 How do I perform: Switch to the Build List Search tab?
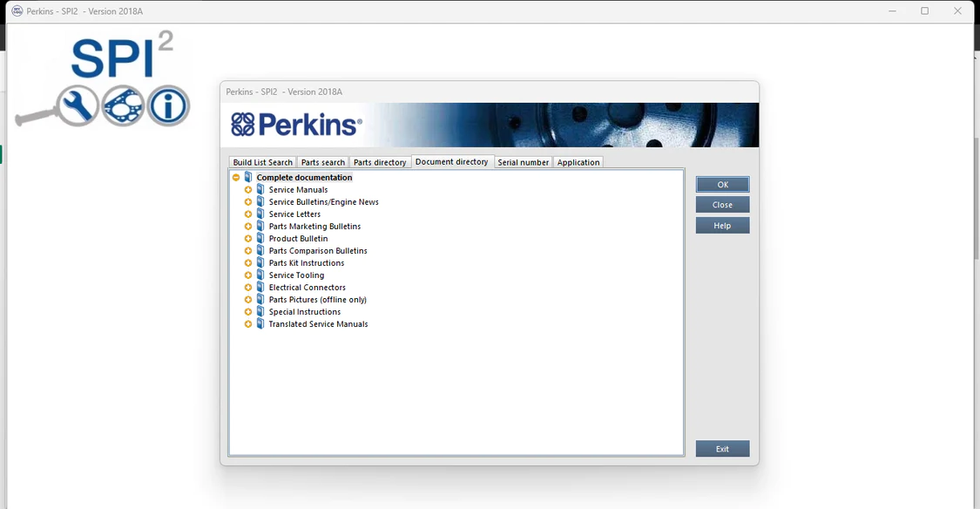tap(263, 162)
